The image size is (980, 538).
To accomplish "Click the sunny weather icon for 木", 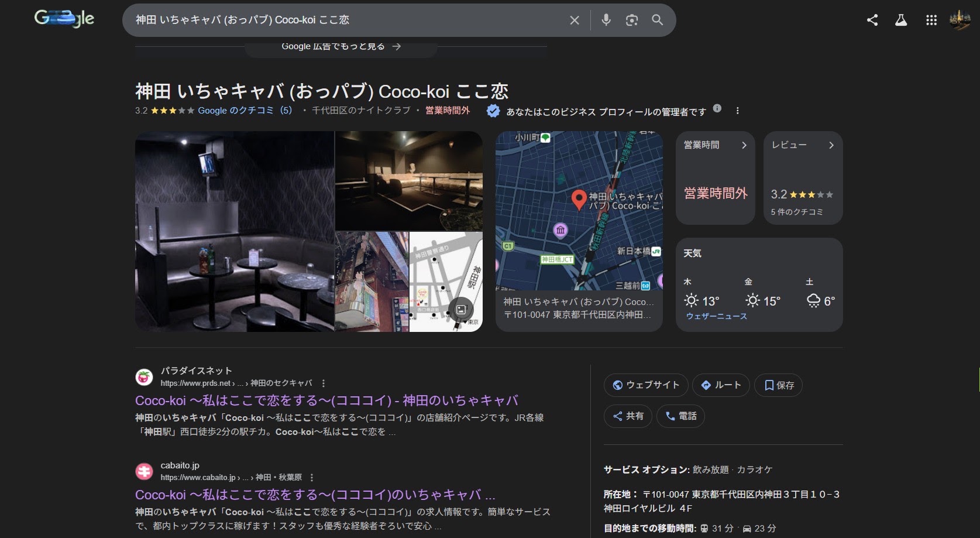I will coord(691,301).
